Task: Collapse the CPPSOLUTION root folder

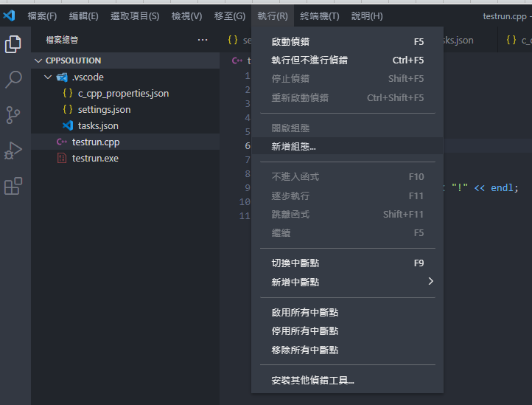Action: coord(38,60)
